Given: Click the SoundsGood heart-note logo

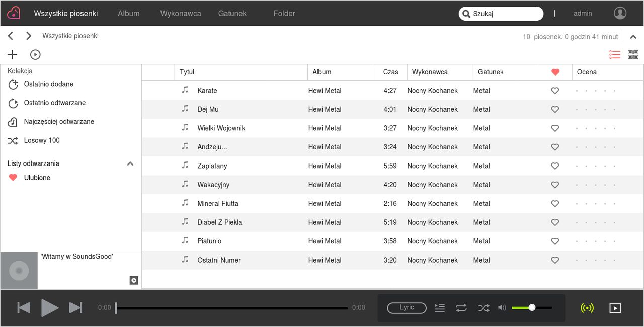Looking at the screenshot, I should (x=14, y=13).
